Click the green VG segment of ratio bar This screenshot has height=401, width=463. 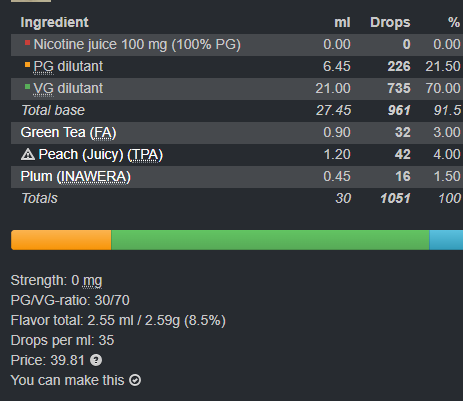(270, 240)
